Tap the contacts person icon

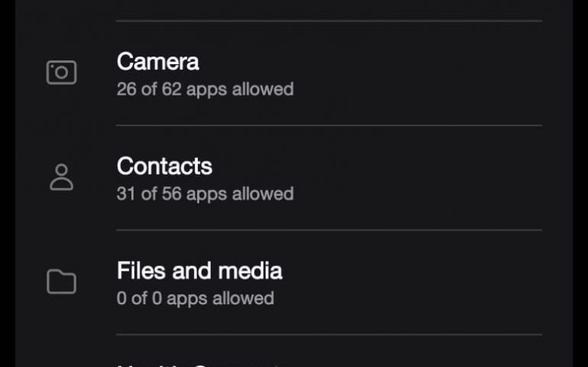62,177
